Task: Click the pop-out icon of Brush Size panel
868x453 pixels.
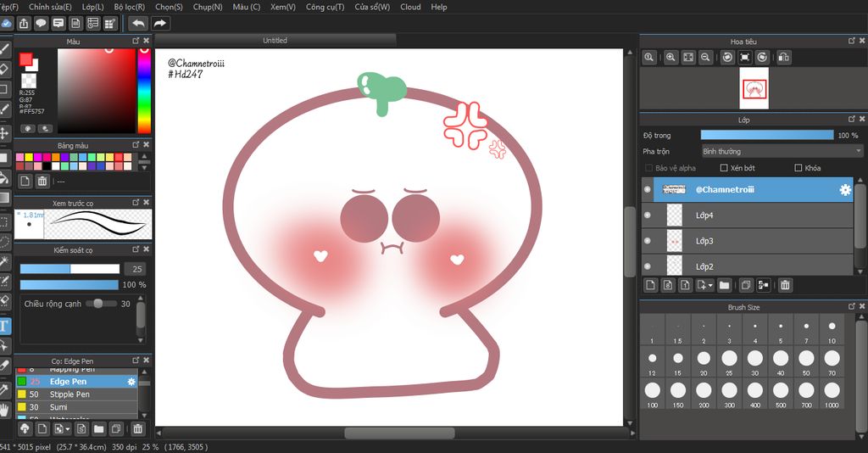Action: tap(851, 306)
